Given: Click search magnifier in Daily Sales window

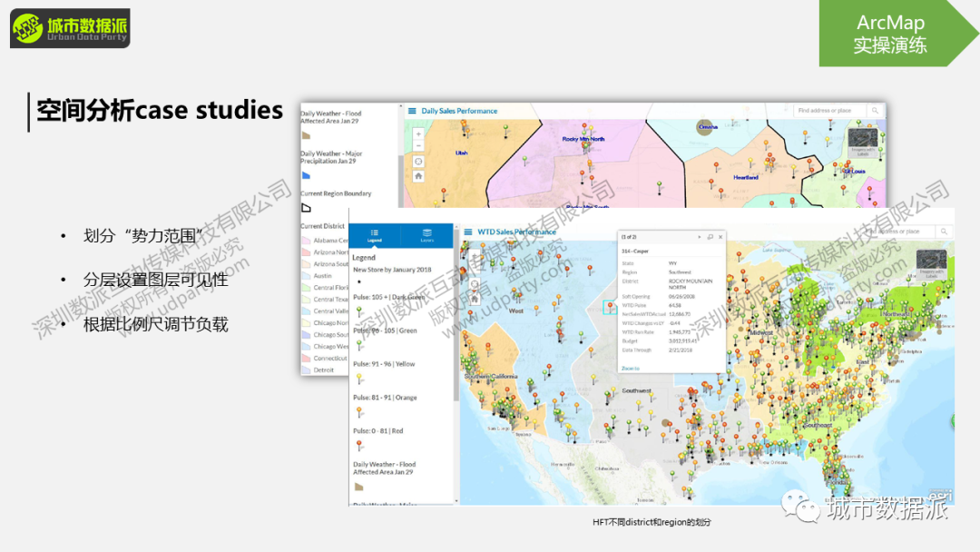Looking at the screenshot, I should pos(875,111).
